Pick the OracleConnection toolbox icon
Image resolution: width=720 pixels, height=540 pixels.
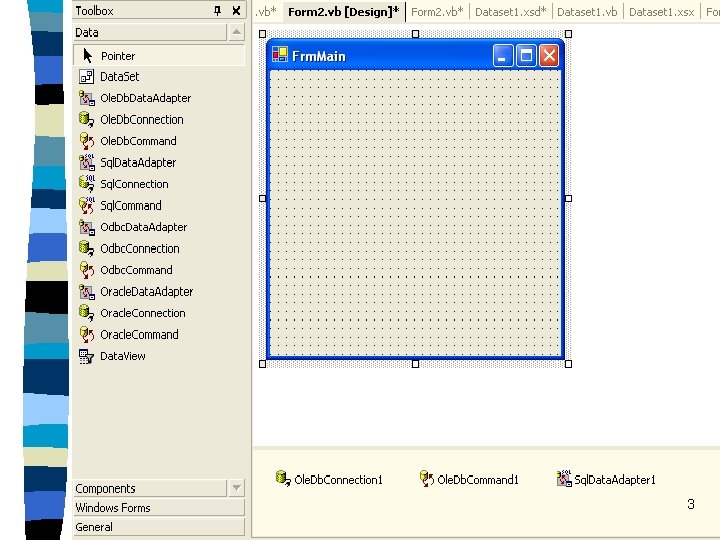click(x=86, y=313)
